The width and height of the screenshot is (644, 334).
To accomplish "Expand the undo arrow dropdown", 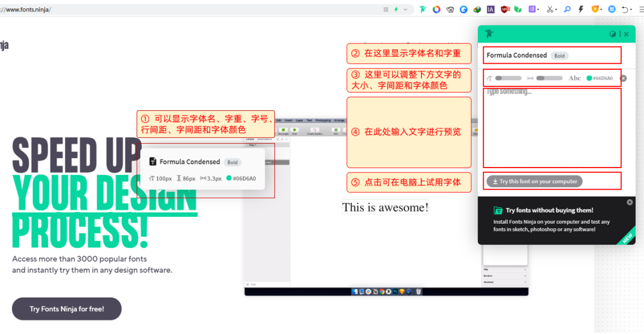I will pos(631,10).
